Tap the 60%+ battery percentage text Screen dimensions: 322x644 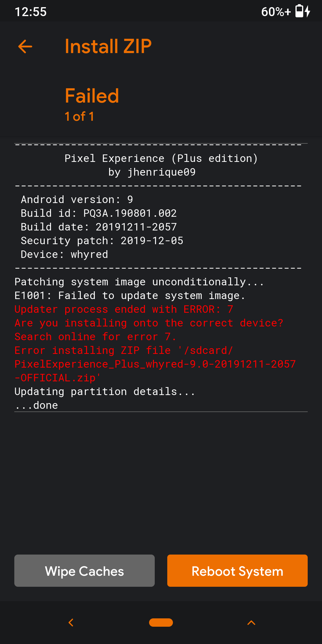(x=276, y=12)
